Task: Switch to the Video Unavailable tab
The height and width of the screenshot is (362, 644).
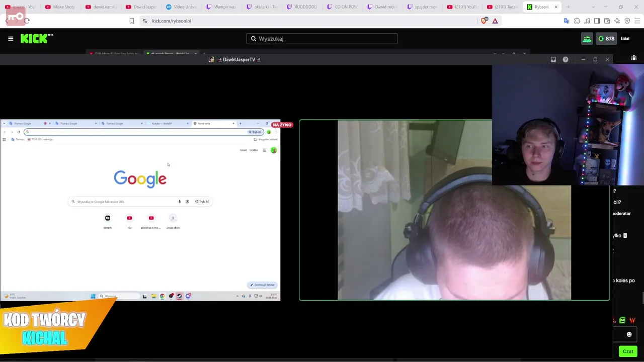Action: 182,7
